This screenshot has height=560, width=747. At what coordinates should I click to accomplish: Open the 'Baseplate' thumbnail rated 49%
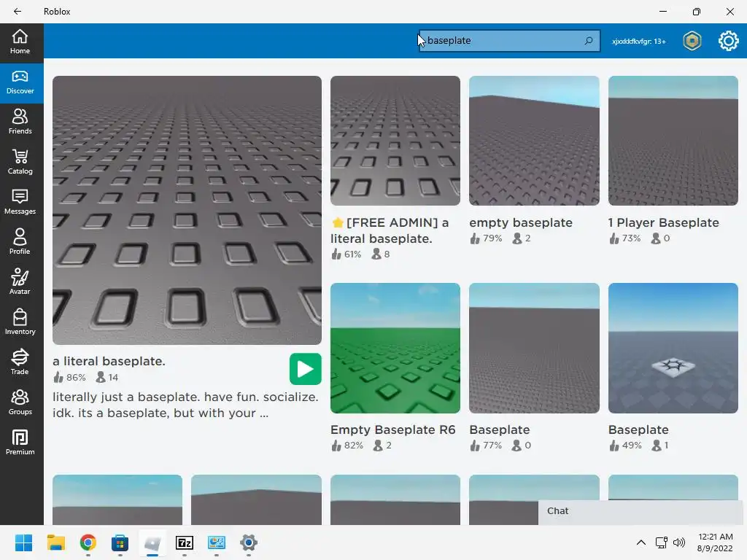673,348
